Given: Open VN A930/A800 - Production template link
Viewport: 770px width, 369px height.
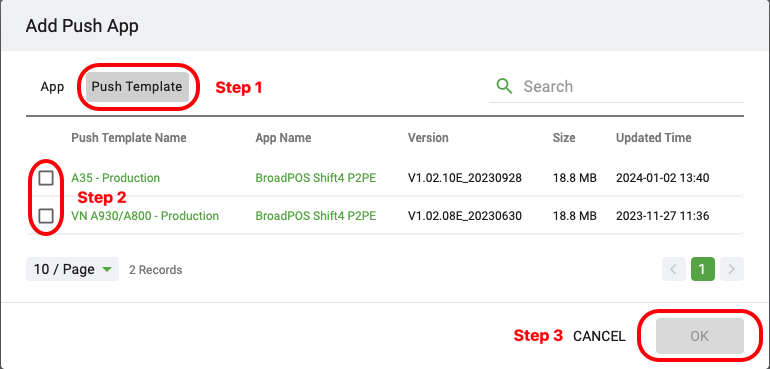Looking at the screenshot, I should (x=145, y=216).
